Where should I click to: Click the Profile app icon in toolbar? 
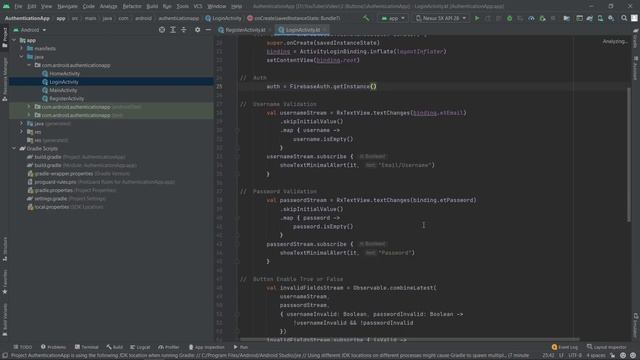click(x=531, y=18)
